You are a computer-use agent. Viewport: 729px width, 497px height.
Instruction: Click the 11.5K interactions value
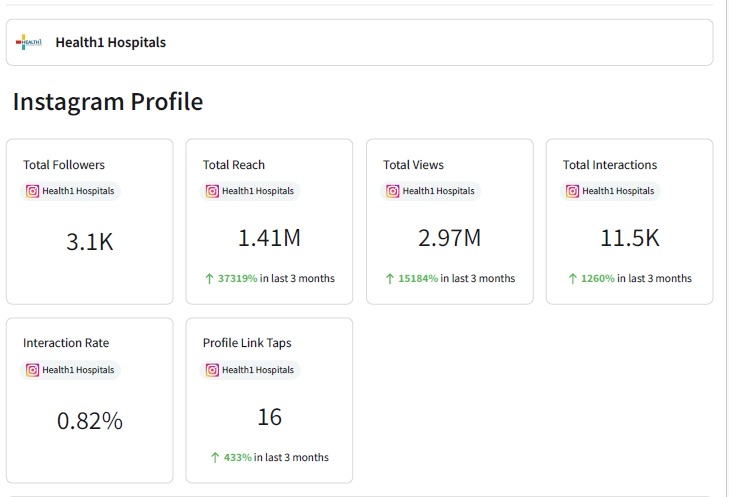(x=630, y=238)
